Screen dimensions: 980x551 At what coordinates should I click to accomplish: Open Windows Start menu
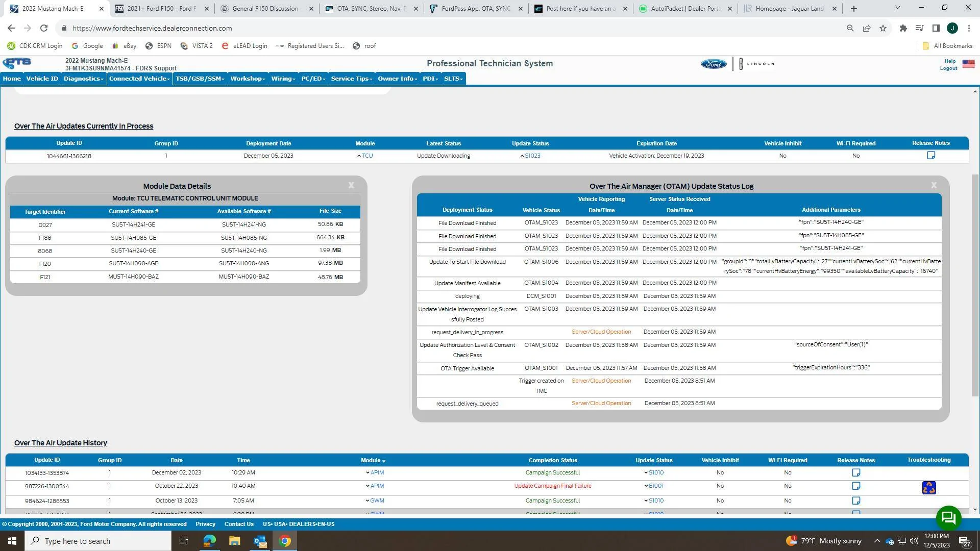[x=12, y=541]
